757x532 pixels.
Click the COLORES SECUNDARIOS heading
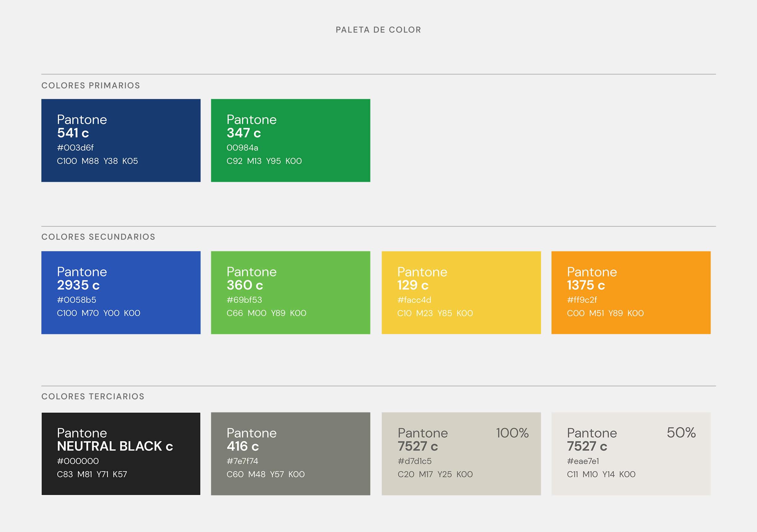pyautogui.click(x=98, y=237)
